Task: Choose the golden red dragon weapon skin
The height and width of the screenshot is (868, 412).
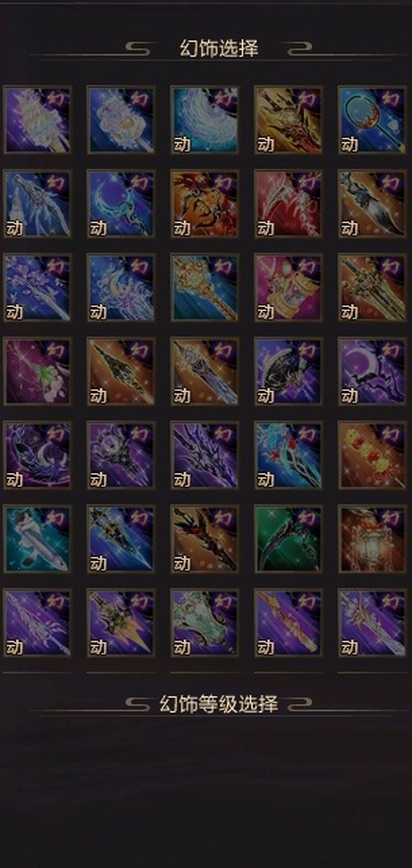Action: pos(288,120)
